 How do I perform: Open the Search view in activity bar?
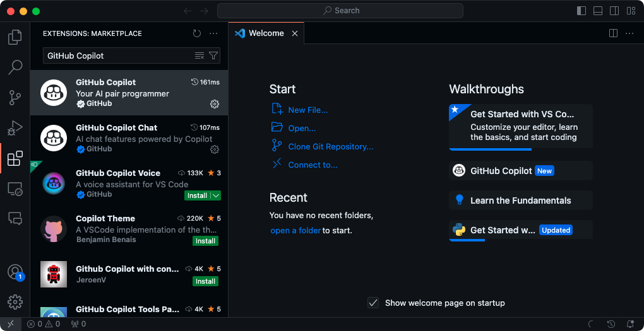pos(15,67)
